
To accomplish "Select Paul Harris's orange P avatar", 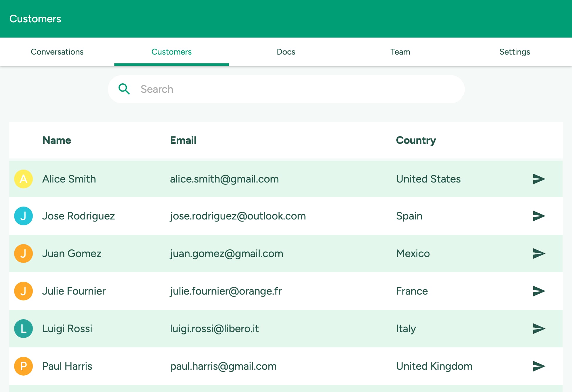I will tap(23, 366).
